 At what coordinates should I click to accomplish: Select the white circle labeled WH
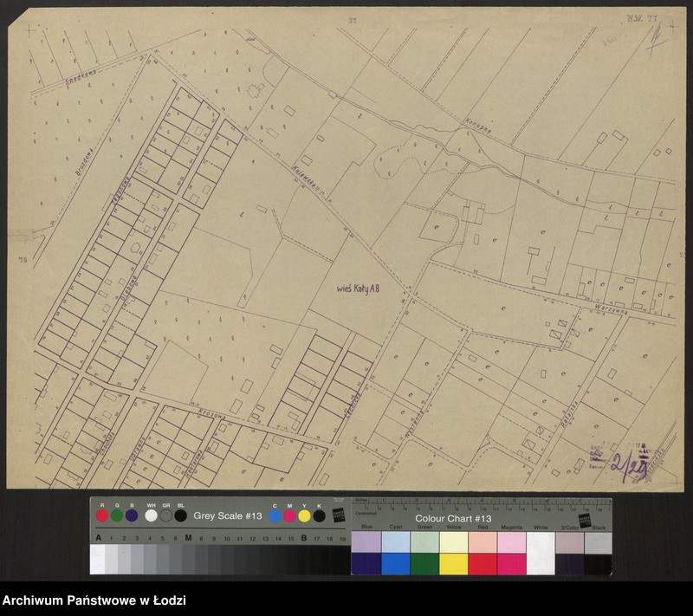click(151, 515)
